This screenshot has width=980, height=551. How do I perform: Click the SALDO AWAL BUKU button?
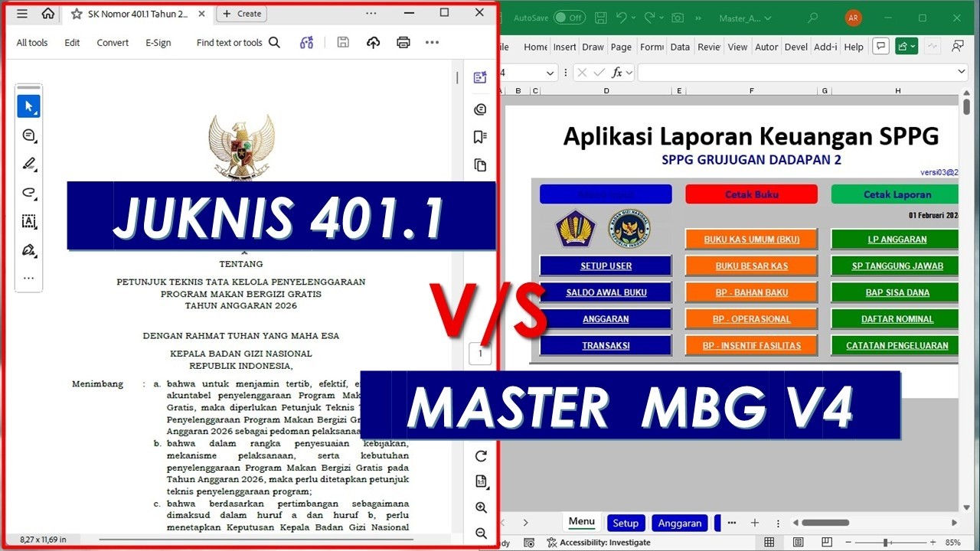[606, 292]
